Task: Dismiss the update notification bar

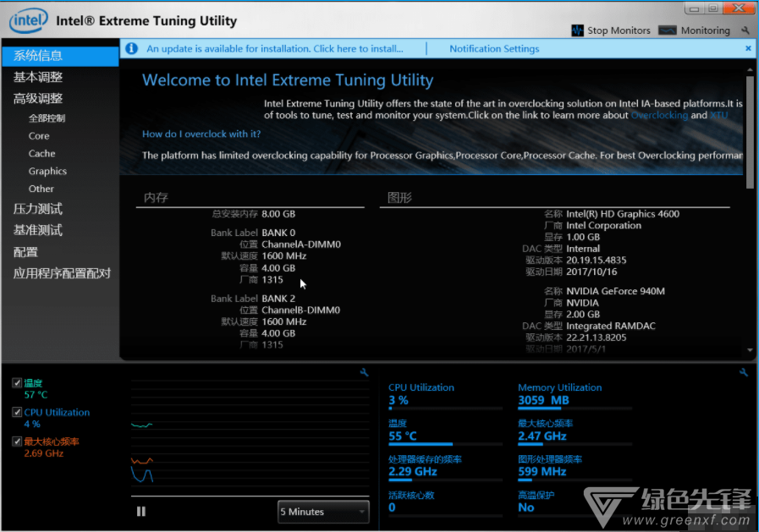Action: tap(748, 48)
